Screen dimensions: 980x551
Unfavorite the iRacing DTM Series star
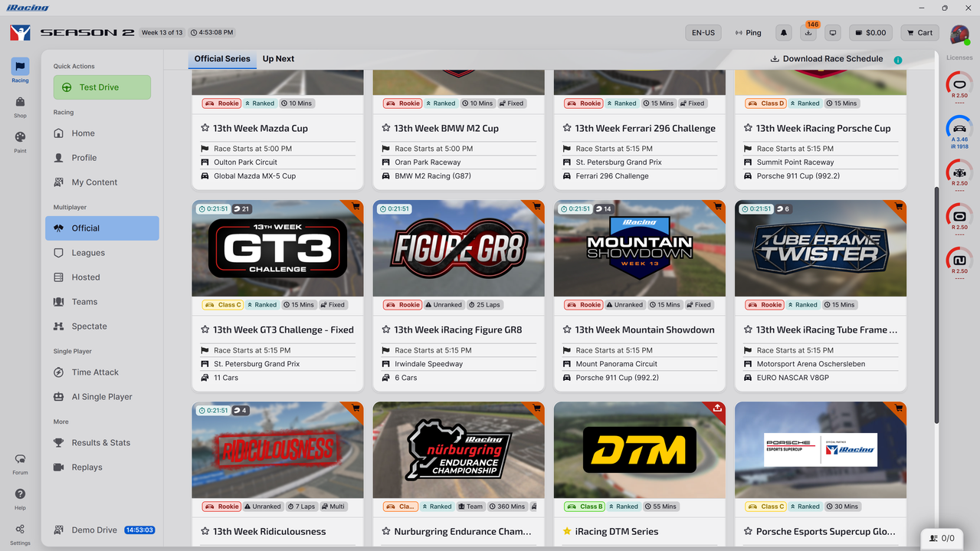(566, 531)
